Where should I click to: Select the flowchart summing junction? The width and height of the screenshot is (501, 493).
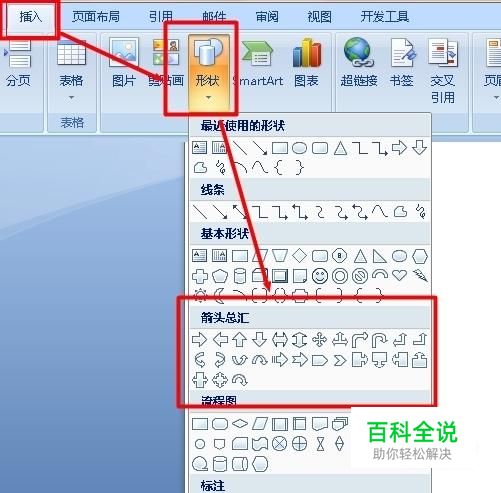point(279,444)
